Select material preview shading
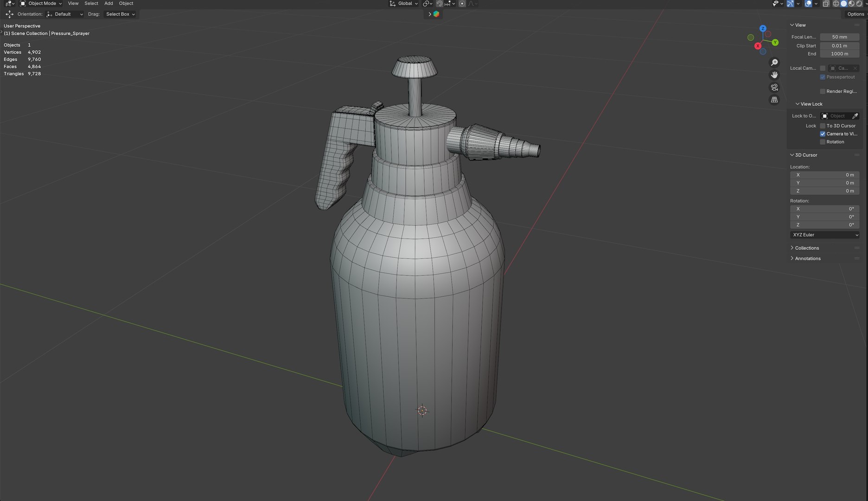Image resolution: width=868 pixels, height=501 pixels. coord(851,4)
